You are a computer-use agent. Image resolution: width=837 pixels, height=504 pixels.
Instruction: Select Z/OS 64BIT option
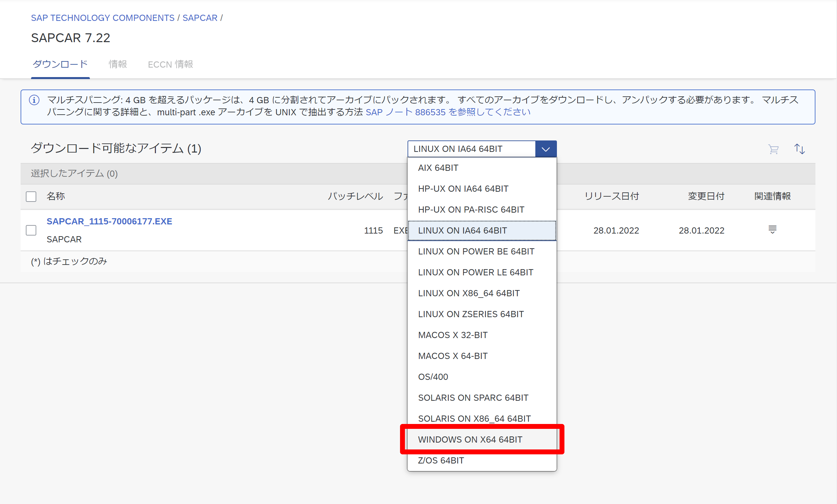click(x=441, y=460)
